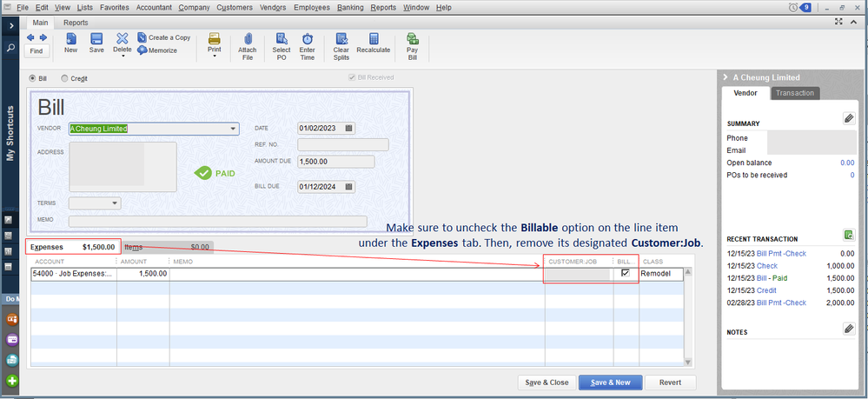Click the Pay Bill icon
The height and width of the screenshot is (399, 868).
click(x=412, y=39)
